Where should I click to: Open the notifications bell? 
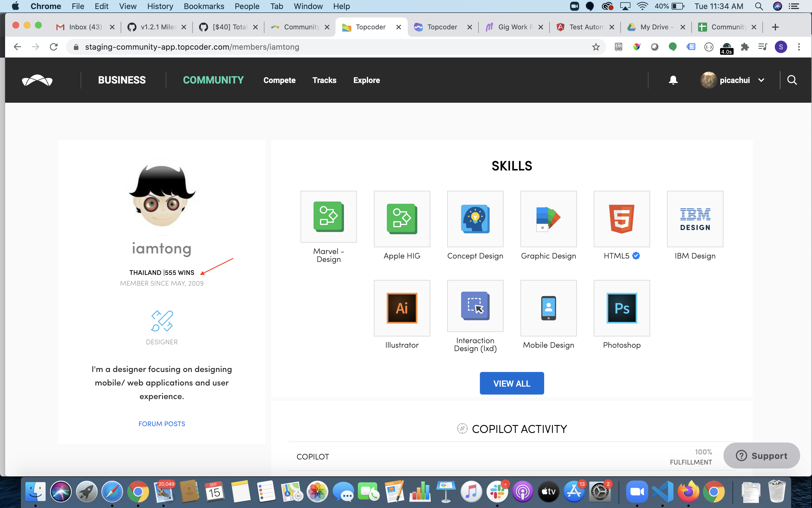[673, 80]
